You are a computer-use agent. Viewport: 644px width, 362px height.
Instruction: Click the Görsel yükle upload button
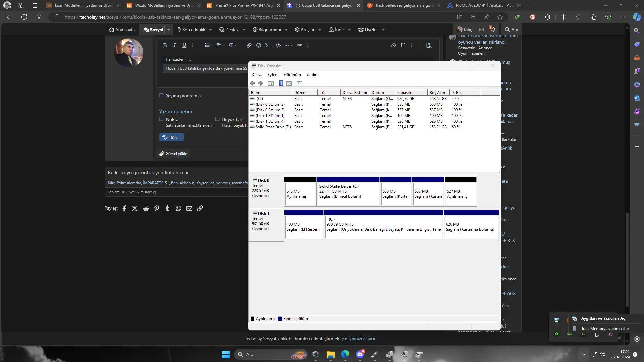(173, 153)
